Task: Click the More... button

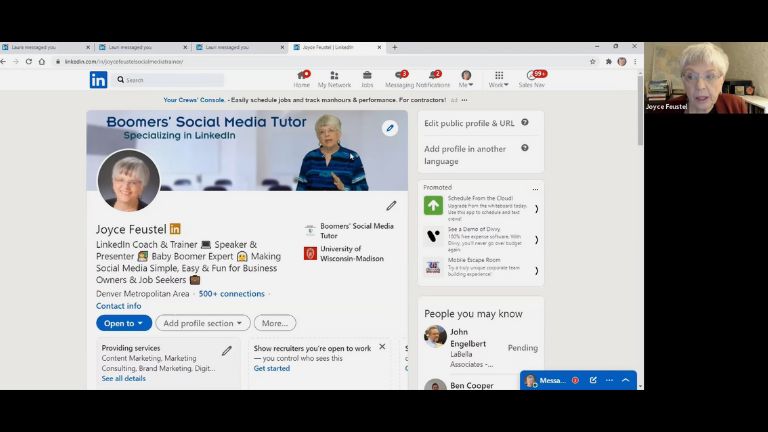Action: pos(275,323)
